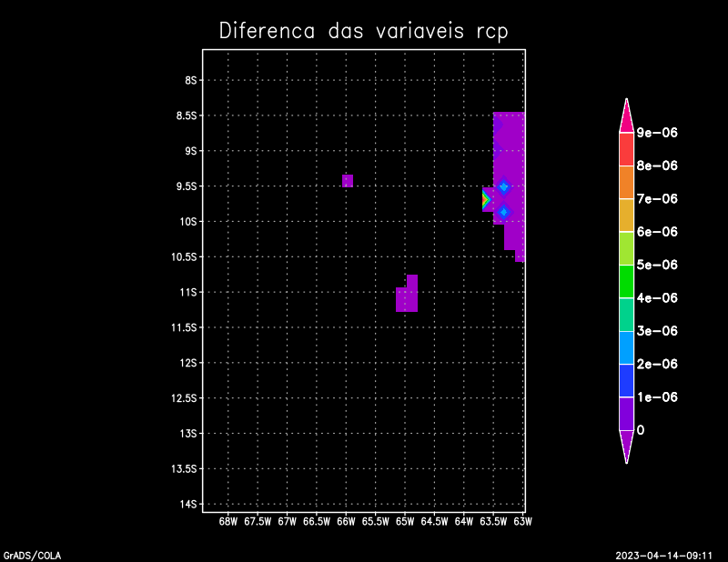
Task: Click the lower blue diamond near 10S
Action: (x=503, y=212)
